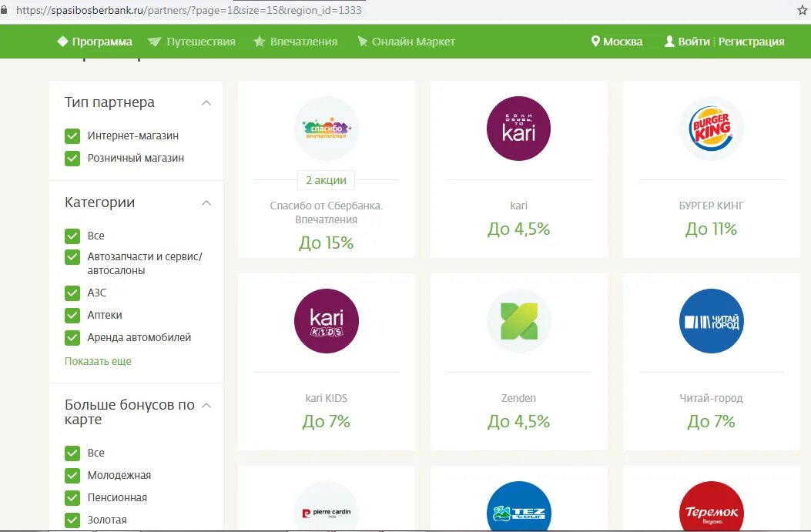
Task: Open the БУРГЕР КИНГ partner title
Action: coord(711,206)
